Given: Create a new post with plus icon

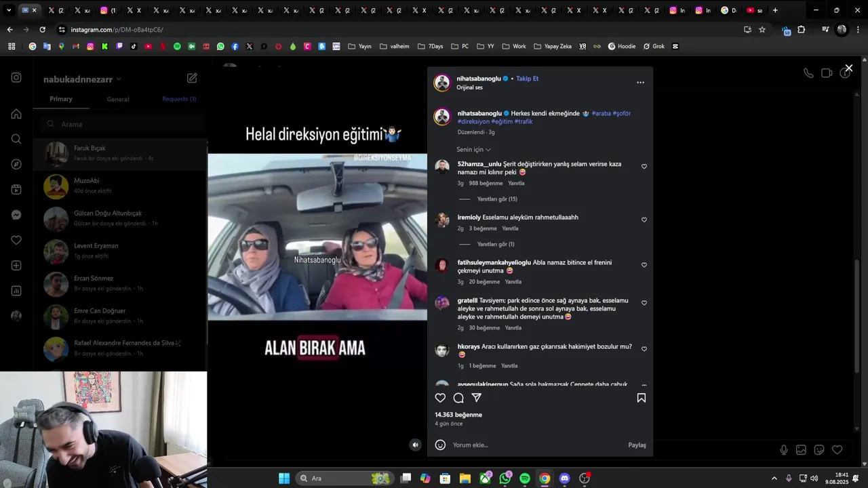Looking at the screenshot, I should pyautogui.click(x=16, y=266).
